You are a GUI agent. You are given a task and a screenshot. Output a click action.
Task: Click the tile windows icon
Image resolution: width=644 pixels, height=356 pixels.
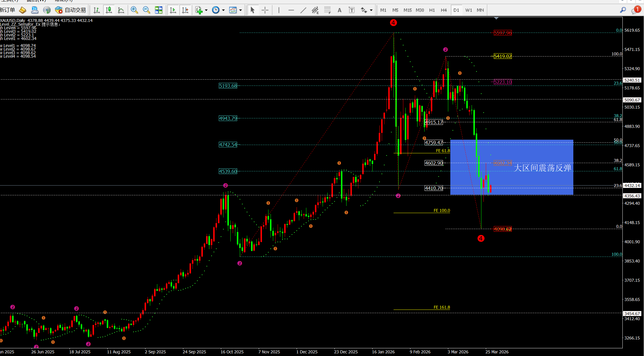click(159, 10)
